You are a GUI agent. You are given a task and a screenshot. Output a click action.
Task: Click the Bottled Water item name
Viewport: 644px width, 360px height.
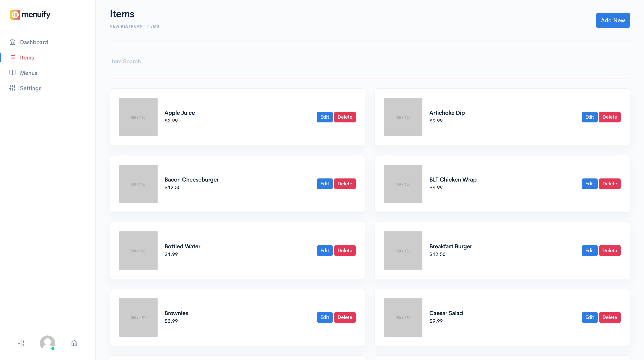pos(182,246)
